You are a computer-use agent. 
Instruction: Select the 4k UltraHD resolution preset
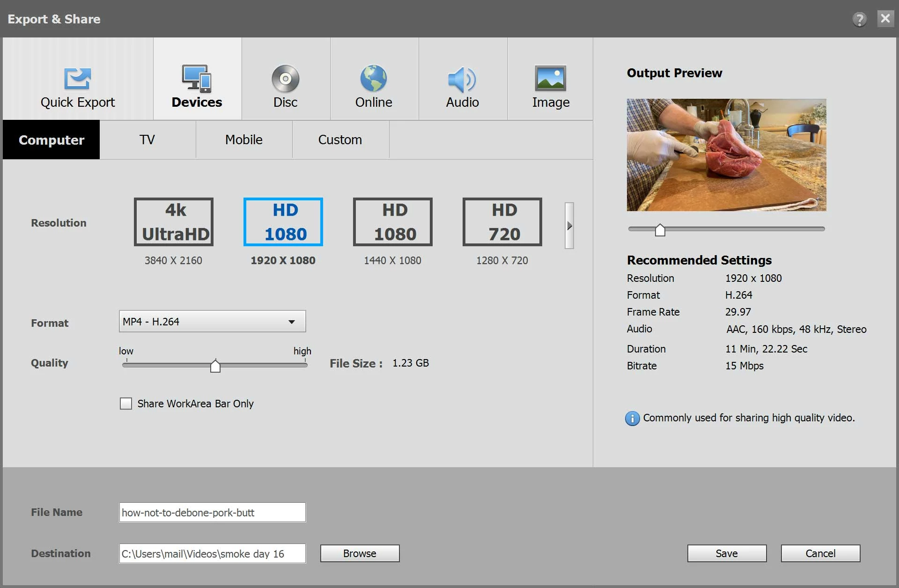(x=174, y=222)
